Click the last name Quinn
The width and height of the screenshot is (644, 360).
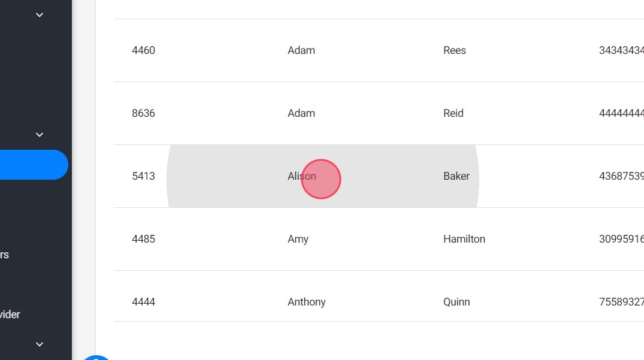[x=456, y=302]
